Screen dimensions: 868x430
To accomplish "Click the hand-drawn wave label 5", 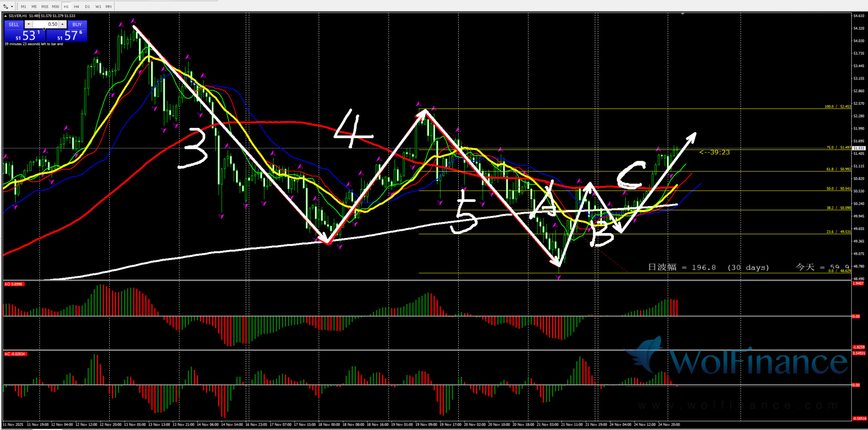I will [464, 212].
